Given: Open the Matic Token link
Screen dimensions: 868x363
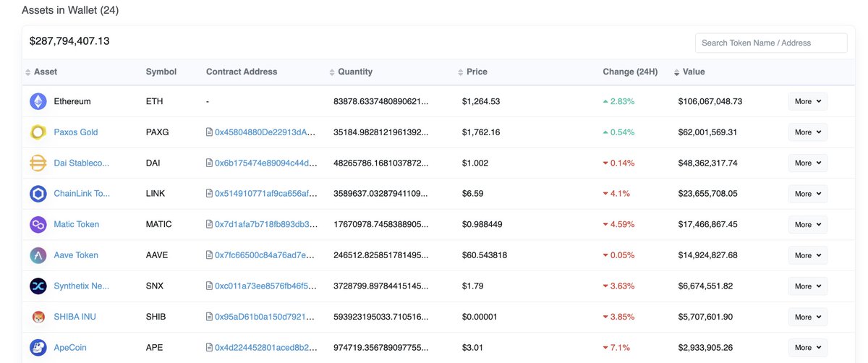Looking at the screenshot, I should [77, 224].
